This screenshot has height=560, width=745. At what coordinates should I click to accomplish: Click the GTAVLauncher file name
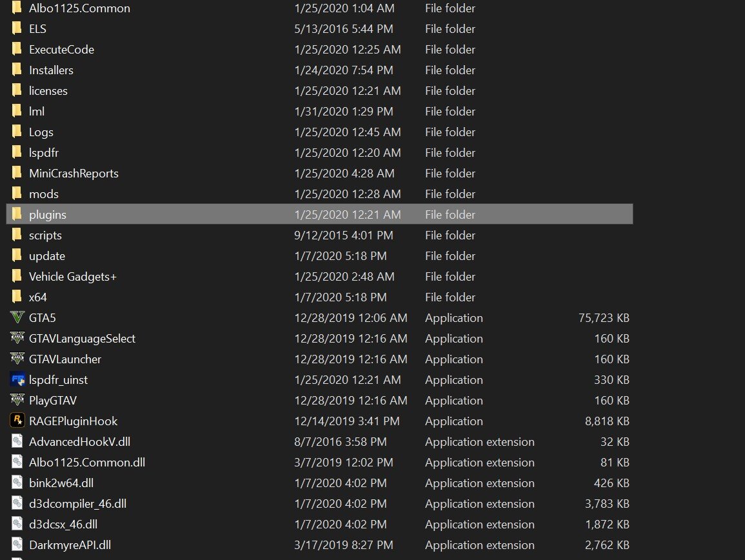(65, 359)
